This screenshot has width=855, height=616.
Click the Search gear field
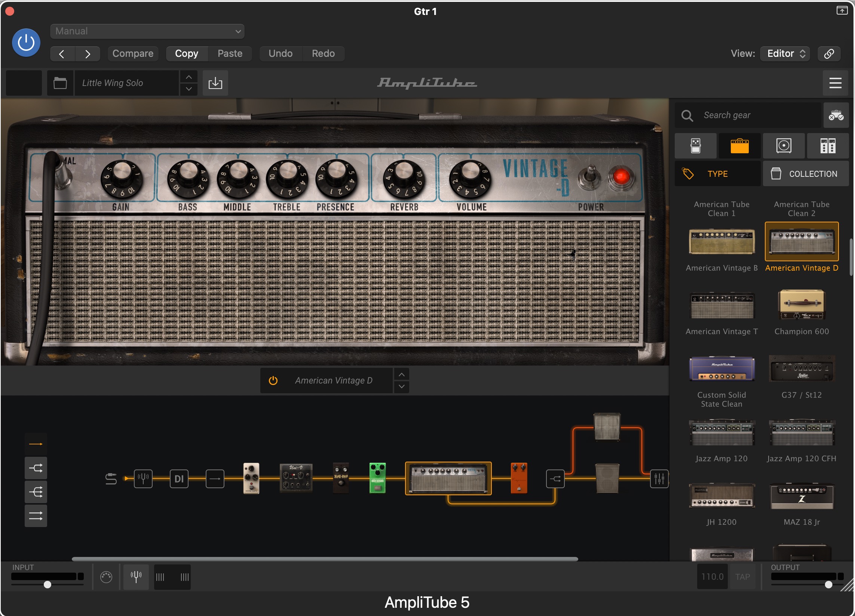tap(748, 115)
